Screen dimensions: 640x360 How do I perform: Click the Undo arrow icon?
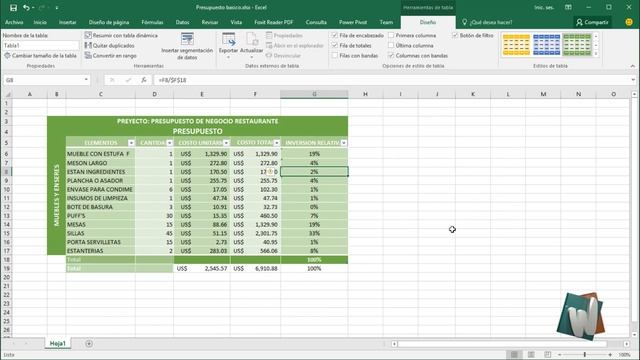coord(26,8)
